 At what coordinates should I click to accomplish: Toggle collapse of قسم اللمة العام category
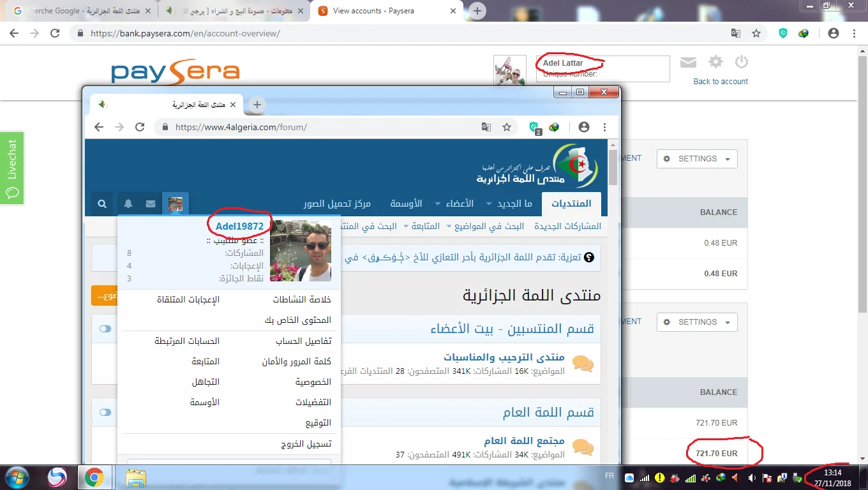coord(105,413)
